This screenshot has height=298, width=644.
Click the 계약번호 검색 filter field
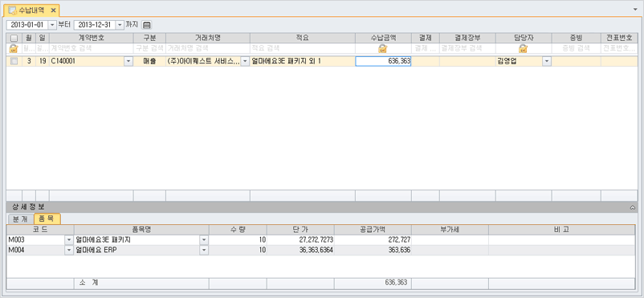pyautogui.click(x=92, y=48)
